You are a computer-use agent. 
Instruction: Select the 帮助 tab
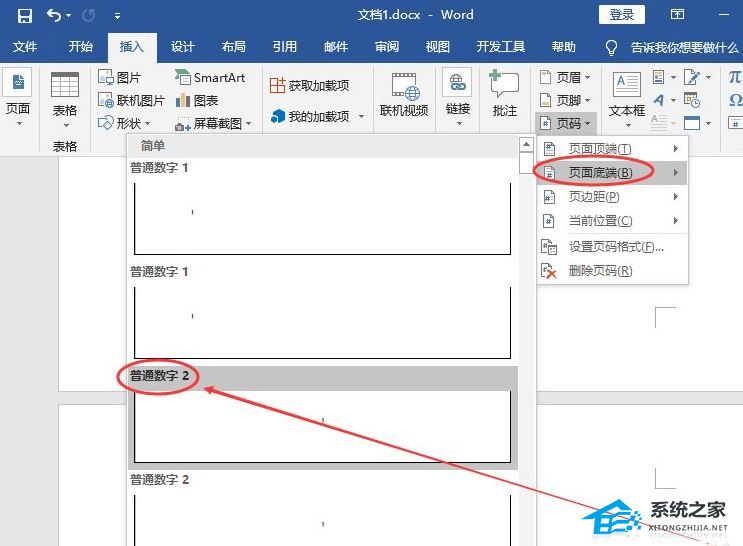point(563,46)
